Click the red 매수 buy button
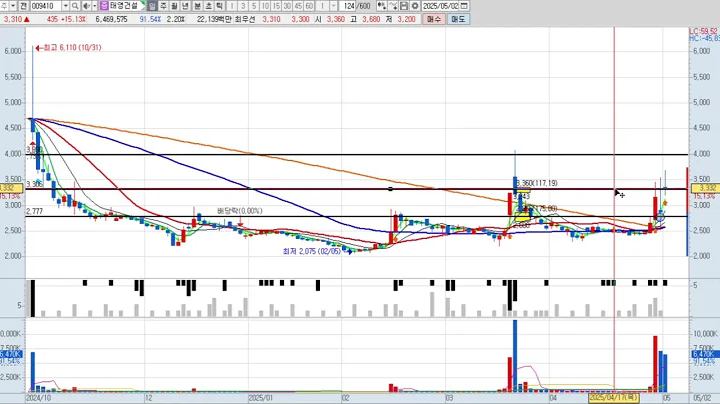 pos(433,19)
